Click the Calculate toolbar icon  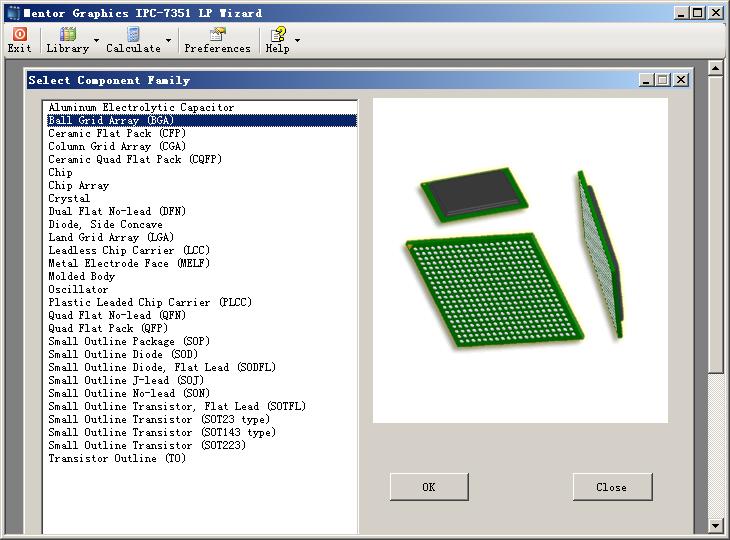(x=133, y=40)
